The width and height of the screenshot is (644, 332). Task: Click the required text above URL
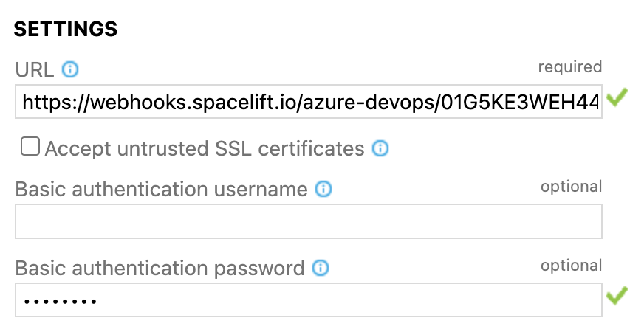[x=569, y=67]
